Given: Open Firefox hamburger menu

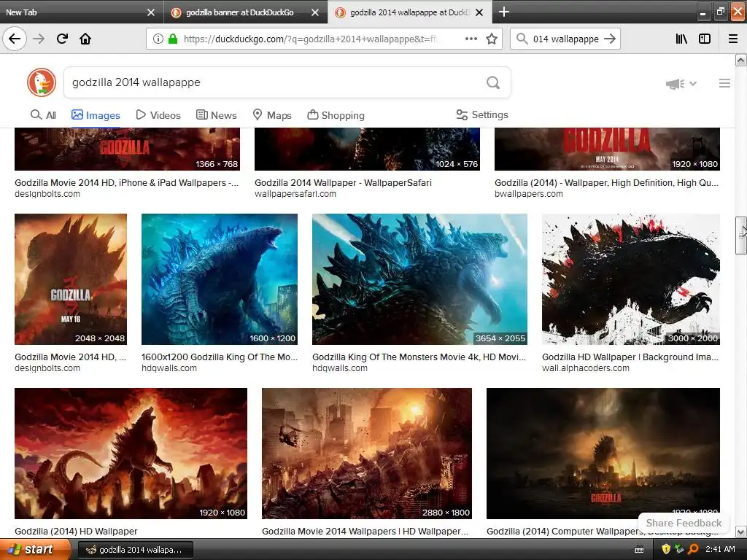Looking at the screenshot, I should click(x=733, y=39).
